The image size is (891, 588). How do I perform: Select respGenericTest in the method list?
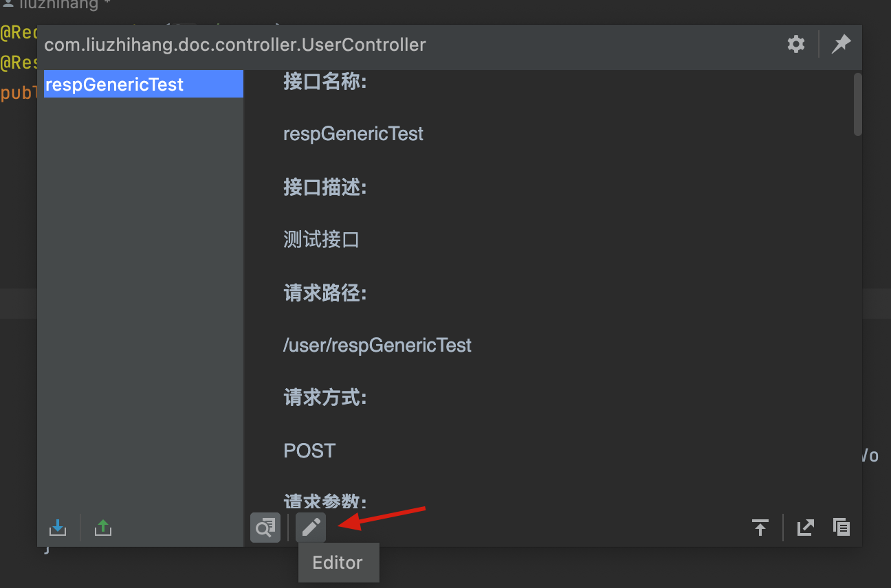click(x=143, y=84)
